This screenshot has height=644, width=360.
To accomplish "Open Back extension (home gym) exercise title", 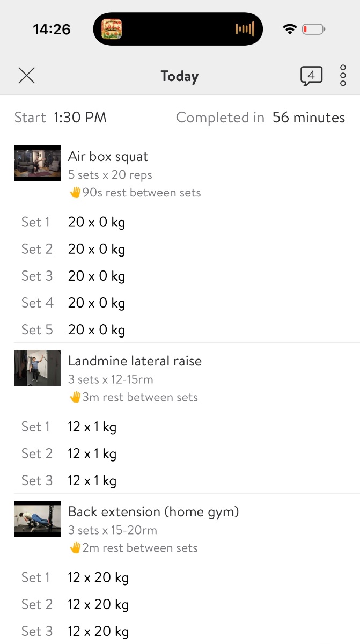I will click(x=153, y=512).
